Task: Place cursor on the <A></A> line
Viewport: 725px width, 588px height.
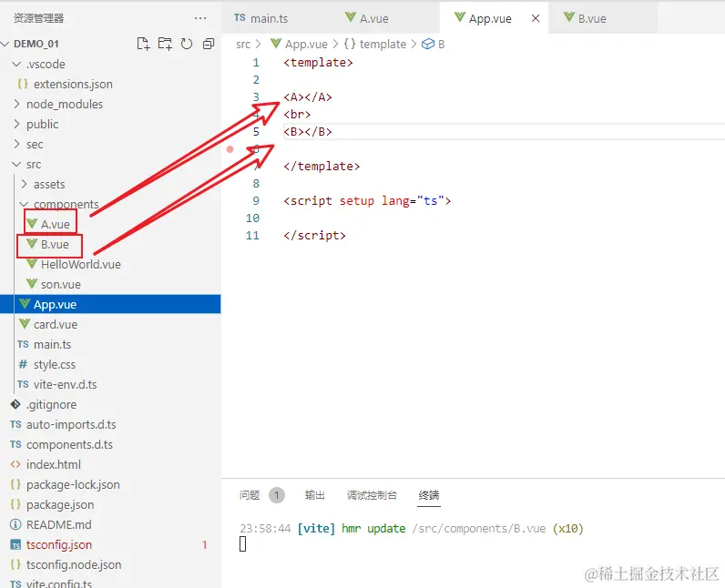Action: [x=308, y=97]
